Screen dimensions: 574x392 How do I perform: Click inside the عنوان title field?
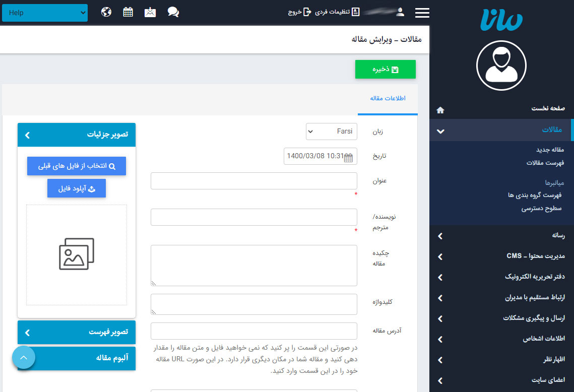click(x=254, y=180)
